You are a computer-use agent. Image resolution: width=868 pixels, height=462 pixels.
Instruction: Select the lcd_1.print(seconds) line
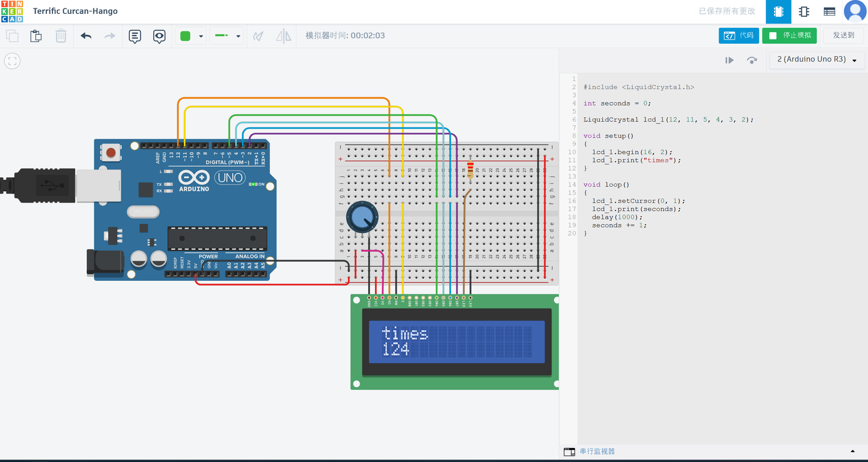pos(637,210)
